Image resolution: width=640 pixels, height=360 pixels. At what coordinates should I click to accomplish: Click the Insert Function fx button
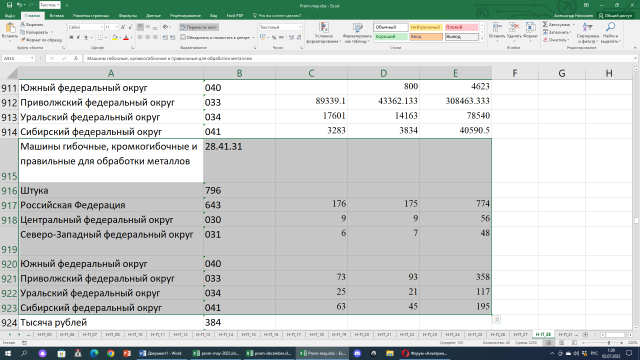click(x=76, y=58)
